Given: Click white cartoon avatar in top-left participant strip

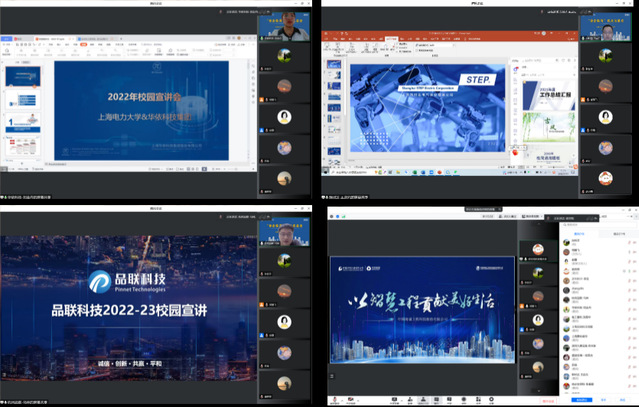Looking at the screenshot, I should point(284,116).
